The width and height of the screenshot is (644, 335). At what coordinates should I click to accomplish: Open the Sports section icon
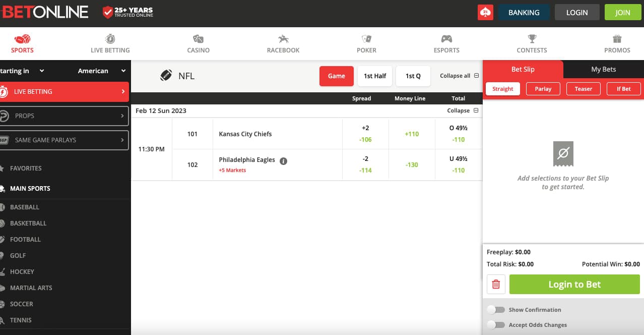coord(22,39)
